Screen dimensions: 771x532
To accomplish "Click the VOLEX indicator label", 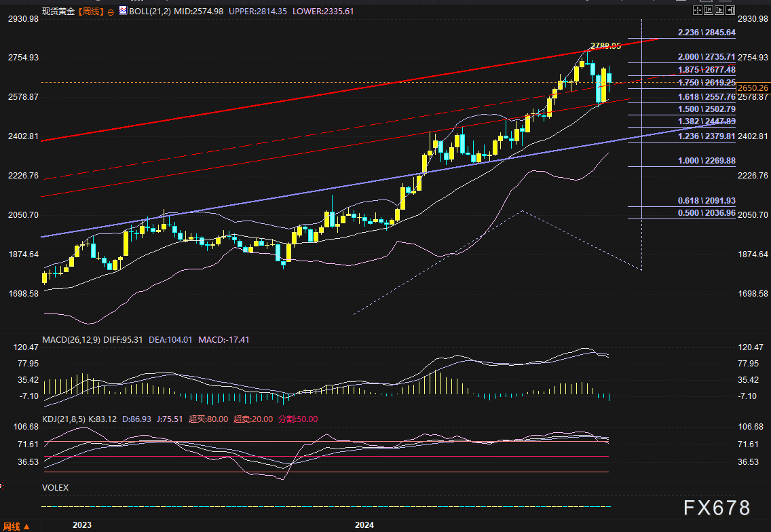I will click(x=55, y=487).
